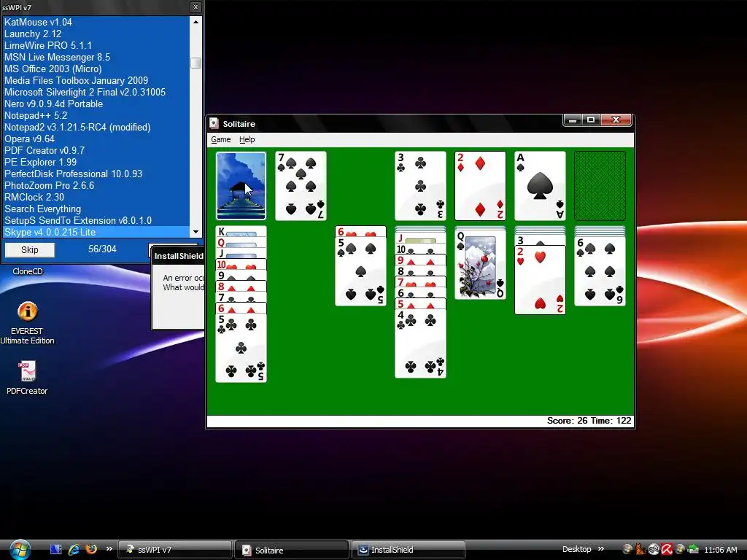Screen dimensions: 747x560
Task: Switch to Solitaire taskbar button
Action: click(x=292, y=550)
